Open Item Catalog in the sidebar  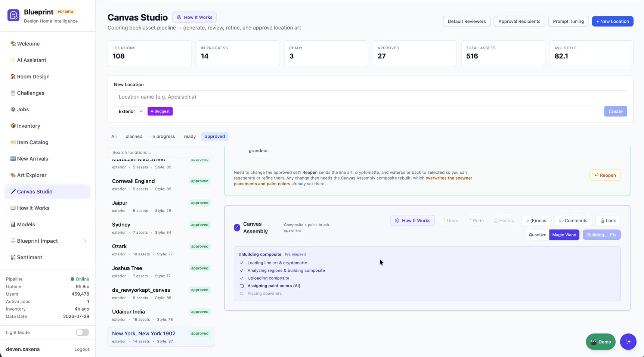(x=47, y=142)
